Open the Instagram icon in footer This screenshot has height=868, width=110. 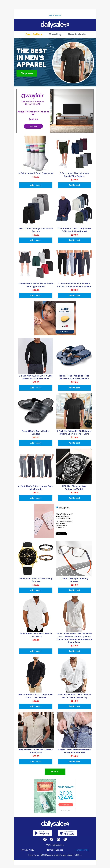coord(58,839)
